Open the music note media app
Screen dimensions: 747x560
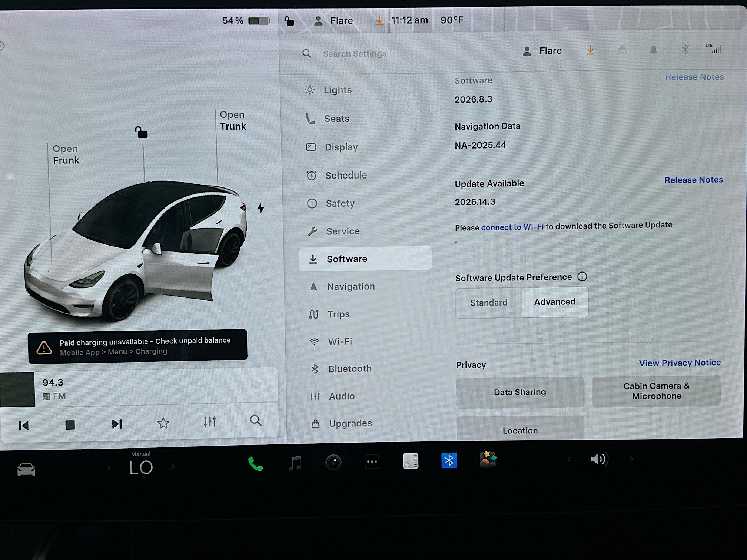click(x=295, y=463)
